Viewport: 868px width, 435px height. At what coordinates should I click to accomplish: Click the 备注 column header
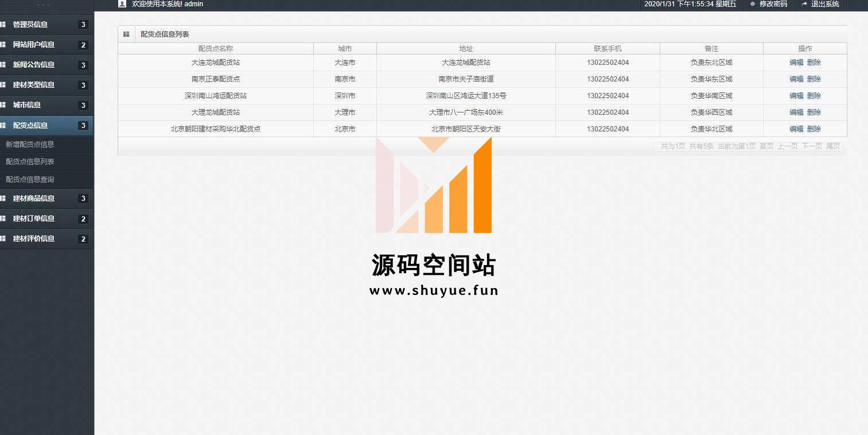(x=711, y=49)
